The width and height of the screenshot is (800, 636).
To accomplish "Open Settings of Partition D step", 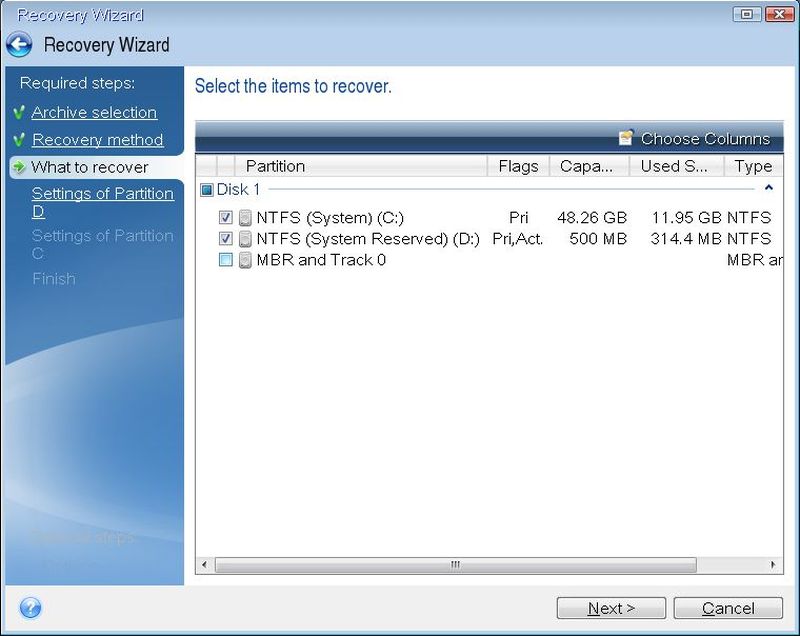I will click(x=102, y=202).
